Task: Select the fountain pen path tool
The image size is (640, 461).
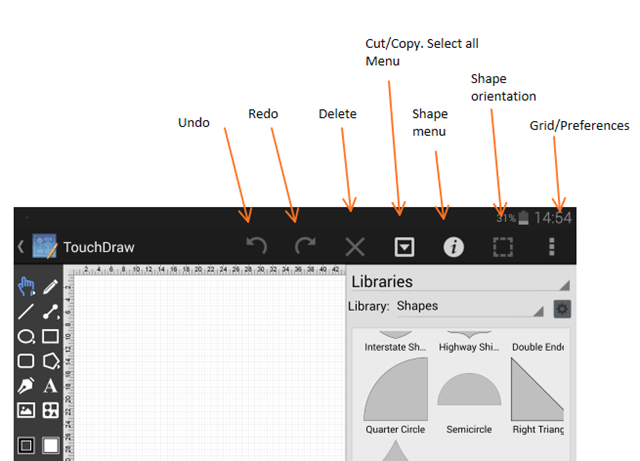Action: 26,386
